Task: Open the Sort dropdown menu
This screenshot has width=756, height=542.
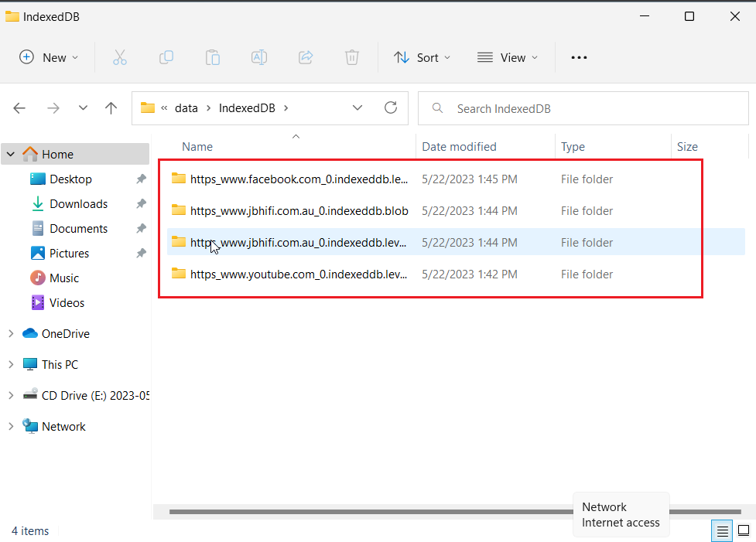Action: pos(422,57)
